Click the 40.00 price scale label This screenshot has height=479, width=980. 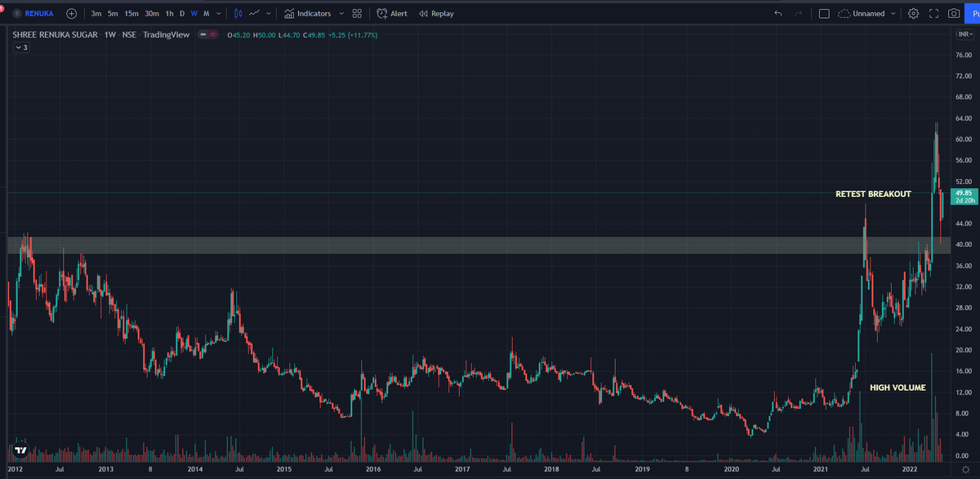pyautogui.click(x=963, y=244)
